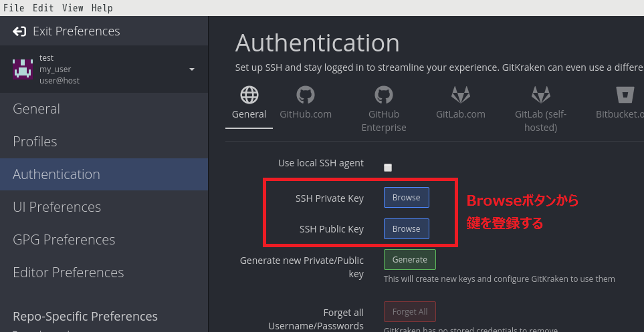
Task: Click the Exit Preferences arrow icon
Action: pyautogui.click(x=19, y=31)
